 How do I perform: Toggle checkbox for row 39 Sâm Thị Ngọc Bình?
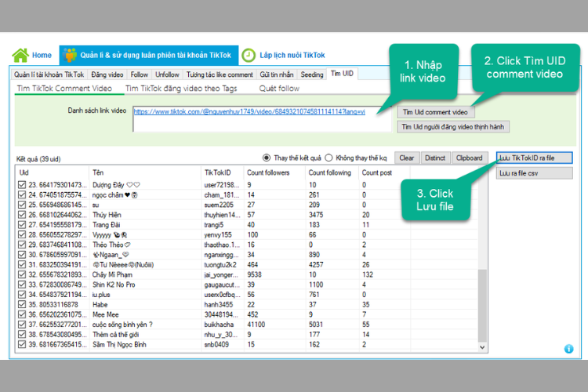tap(22, 344)
